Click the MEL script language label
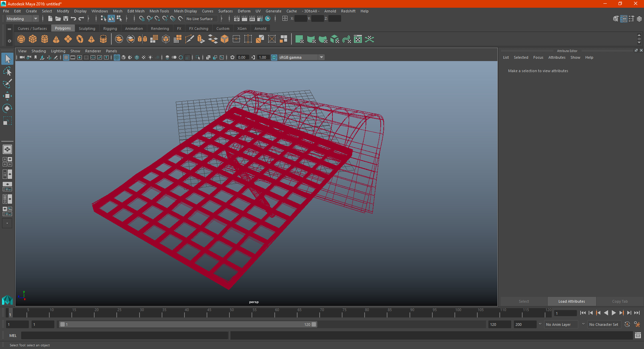 (x=13, y=335)
